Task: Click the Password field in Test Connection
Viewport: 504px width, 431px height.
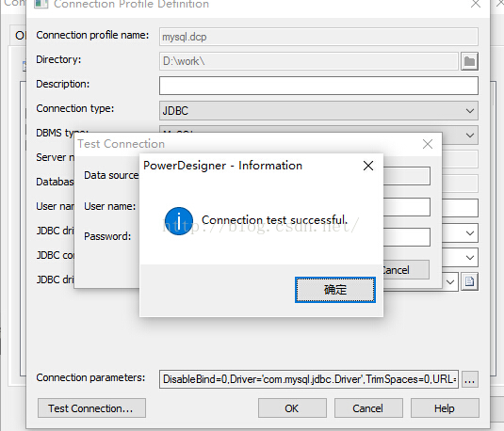Action: pyautogui.click(x=407, y=237)
